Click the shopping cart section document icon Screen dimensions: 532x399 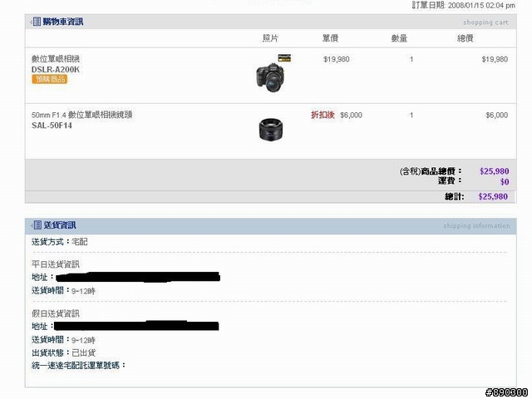click(x=36, y=22)
